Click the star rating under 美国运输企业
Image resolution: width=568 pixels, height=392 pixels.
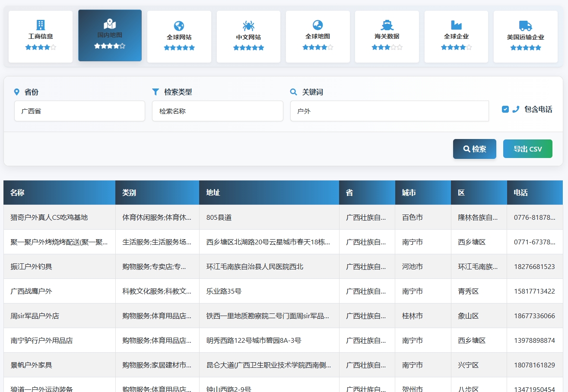pyautogui.click(x=526, y=47)
